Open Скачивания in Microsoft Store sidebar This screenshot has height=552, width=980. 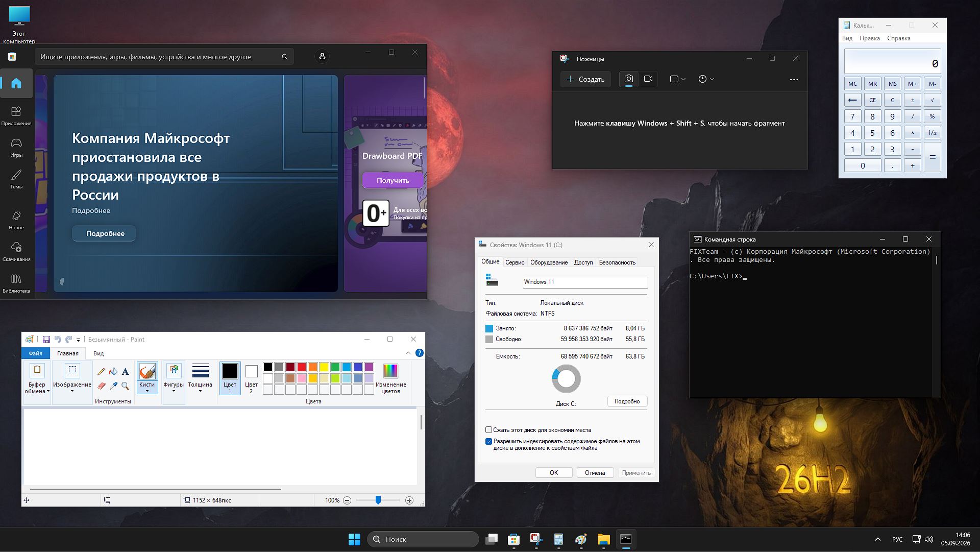(16, 251)
